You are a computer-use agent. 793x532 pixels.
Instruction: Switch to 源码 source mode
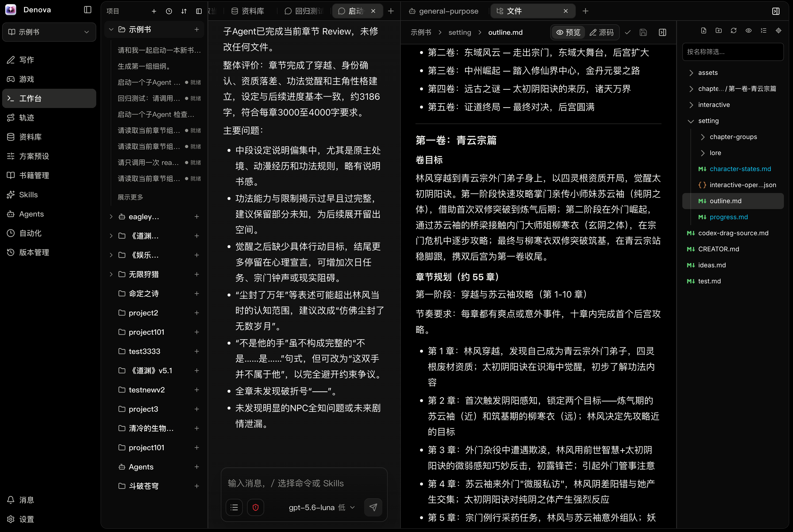[602, 32]
